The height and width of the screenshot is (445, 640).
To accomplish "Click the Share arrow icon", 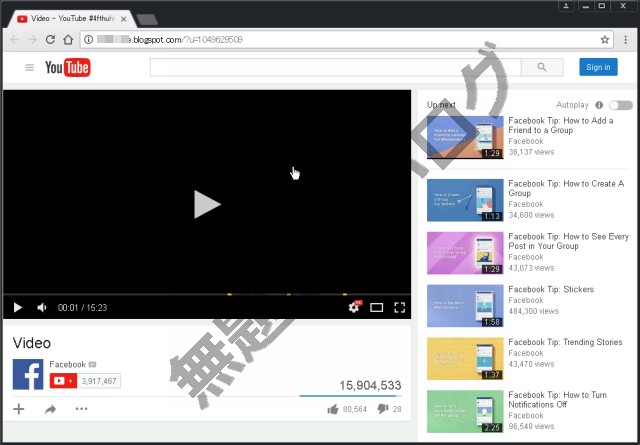I will click(50, 409).
